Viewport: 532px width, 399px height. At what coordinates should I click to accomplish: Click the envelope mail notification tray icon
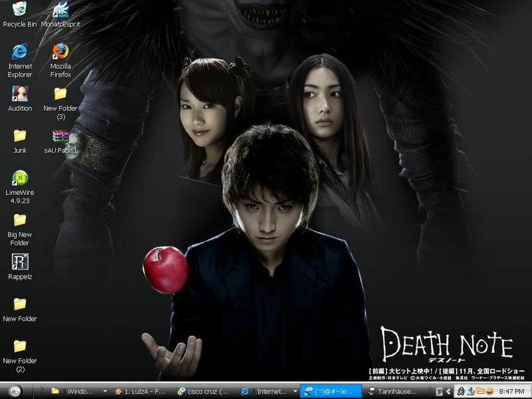479,391
